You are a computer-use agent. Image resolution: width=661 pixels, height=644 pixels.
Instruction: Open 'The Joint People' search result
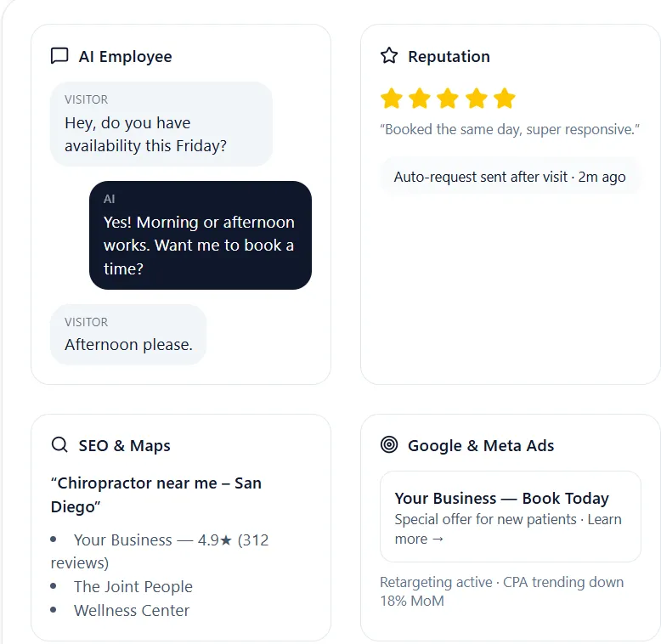[x=133, y=586]
